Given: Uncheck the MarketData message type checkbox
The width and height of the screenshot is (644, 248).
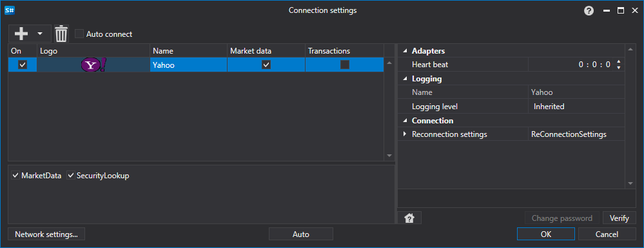Looking at the screenshot, I should (15, 176).
